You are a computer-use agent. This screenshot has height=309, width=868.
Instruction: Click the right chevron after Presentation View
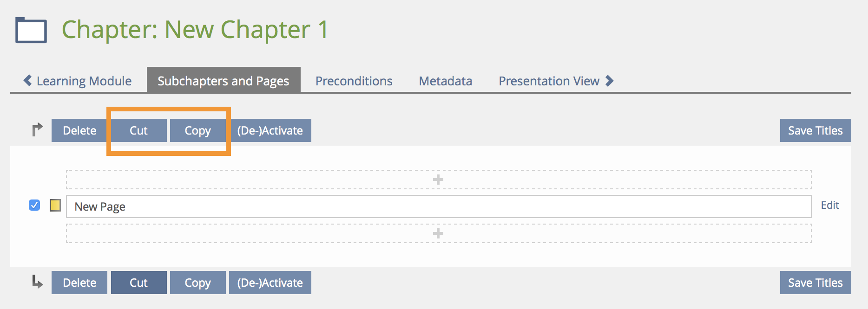click(610, 81)
